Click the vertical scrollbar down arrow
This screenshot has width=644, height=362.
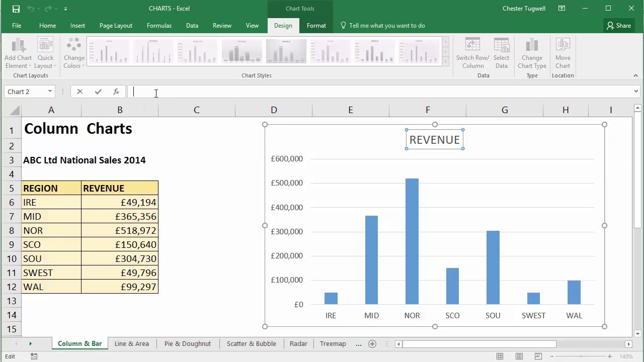coord(637,333)
